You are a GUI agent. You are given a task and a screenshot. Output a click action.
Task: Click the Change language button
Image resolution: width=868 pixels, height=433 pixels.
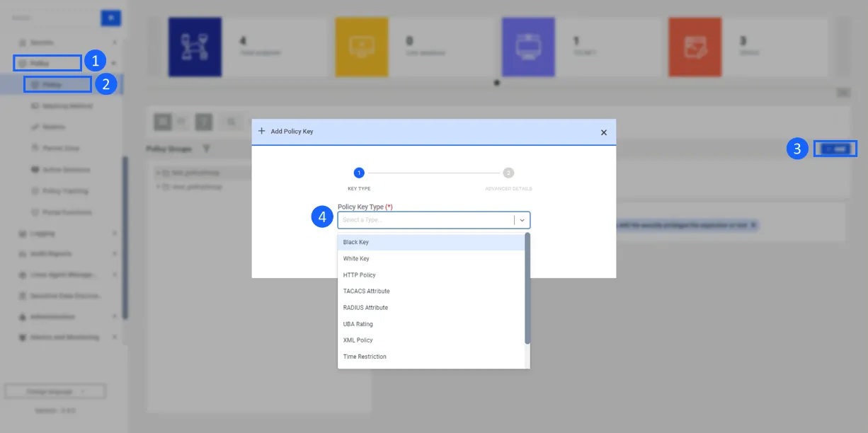pos(55,391)
